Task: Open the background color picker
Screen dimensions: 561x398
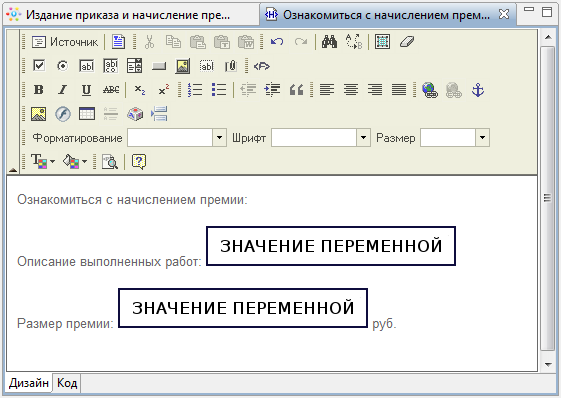Action: coord(75,161)
